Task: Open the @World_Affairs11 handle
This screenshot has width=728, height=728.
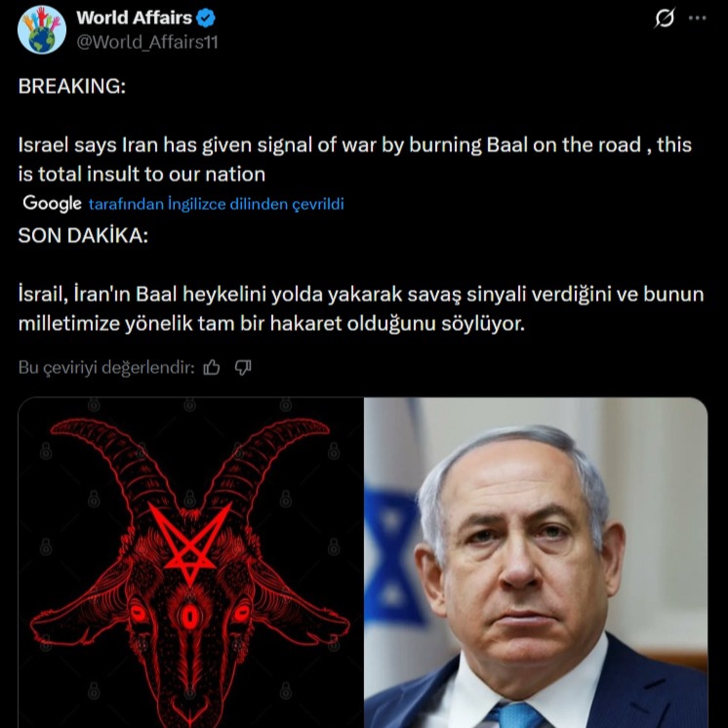Action: pyautogui.click(x=147, y=42)
